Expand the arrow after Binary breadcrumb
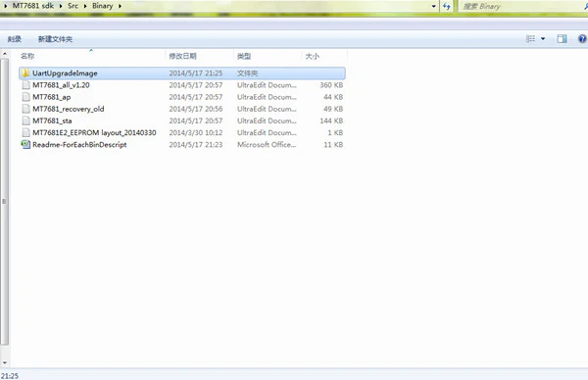588x380 pixels. pos(120,6)
